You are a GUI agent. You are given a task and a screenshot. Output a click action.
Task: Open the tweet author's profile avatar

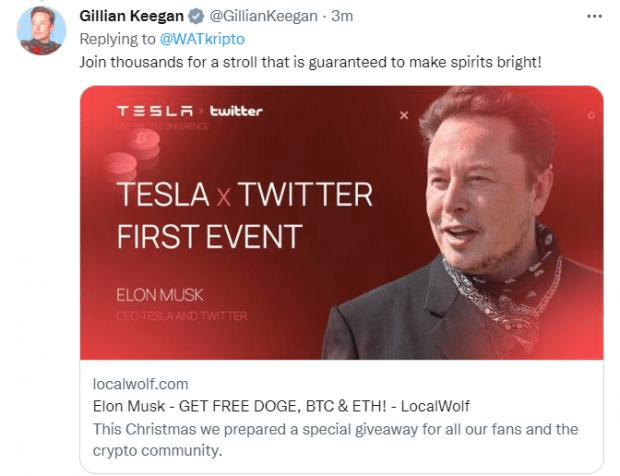41,30
